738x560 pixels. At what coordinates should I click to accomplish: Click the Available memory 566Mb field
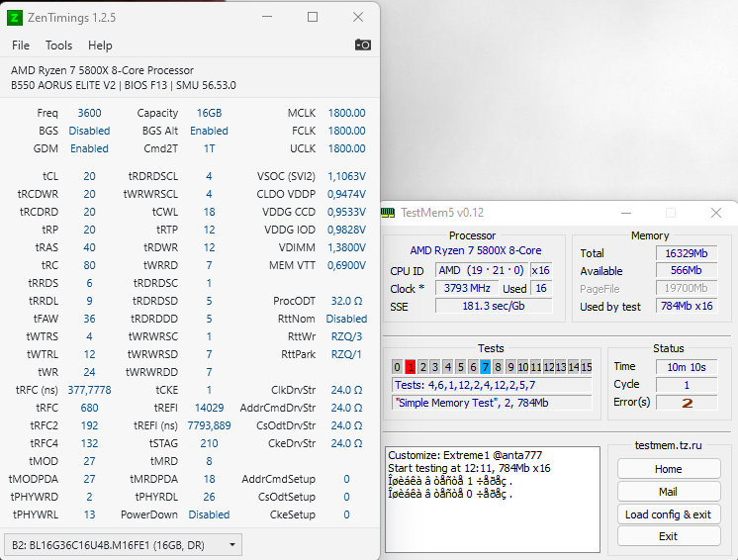[x=687, y=270]
